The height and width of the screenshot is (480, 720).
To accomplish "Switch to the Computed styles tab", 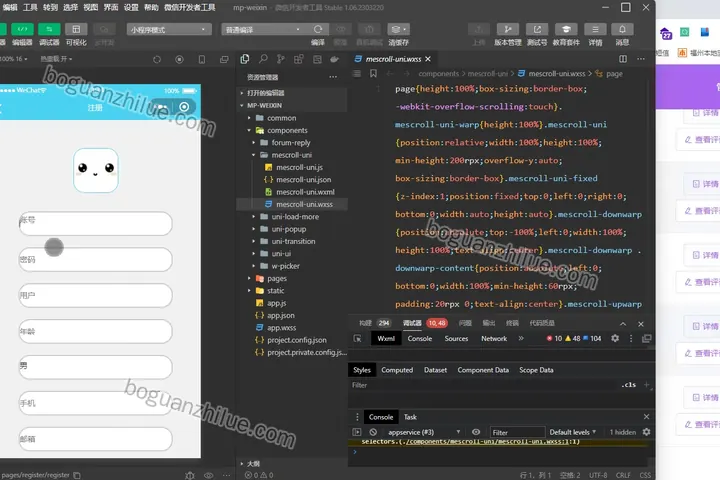I will (397, 370).
